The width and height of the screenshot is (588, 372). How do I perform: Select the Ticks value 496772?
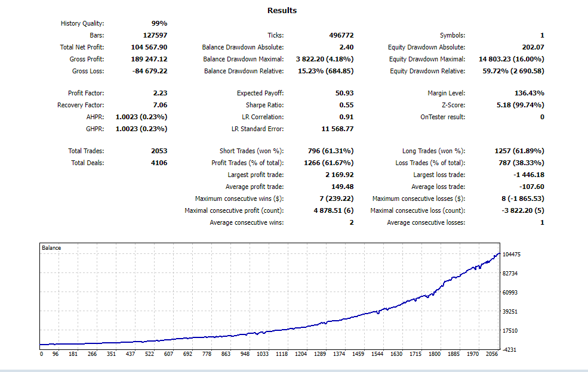pyautogui.click(x=341, y=35)
